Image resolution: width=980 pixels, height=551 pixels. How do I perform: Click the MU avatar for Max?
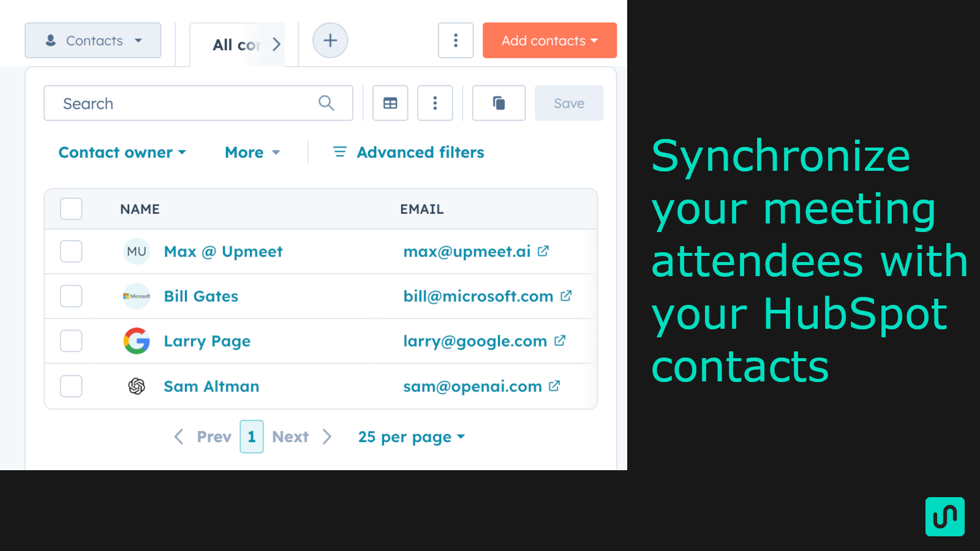pos(137,252)
